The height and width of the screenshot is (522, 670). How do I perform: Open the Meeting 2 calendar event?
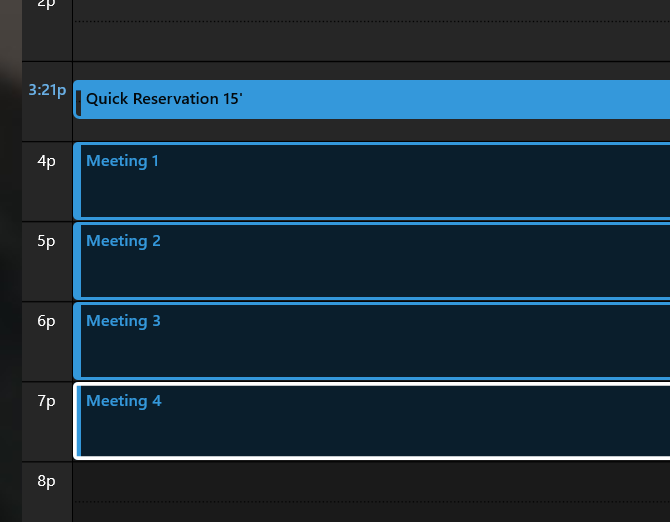click(x=372, y=261)
